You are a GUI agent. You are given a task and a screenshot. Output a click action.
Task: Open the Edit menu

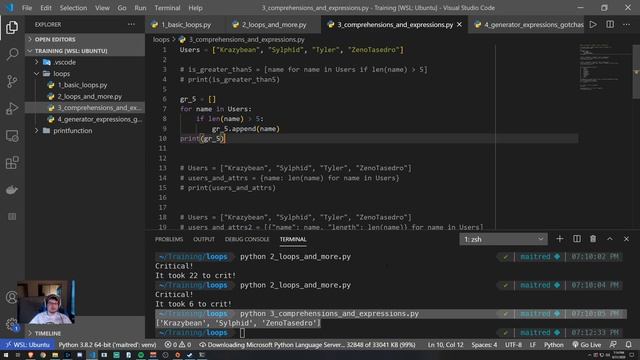tap(46, 8)
